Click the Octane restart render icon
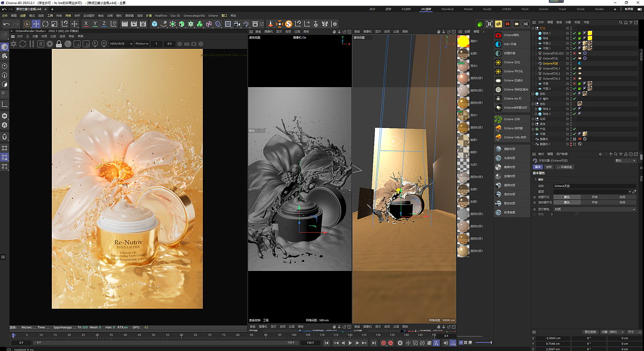 coord(23,44)
